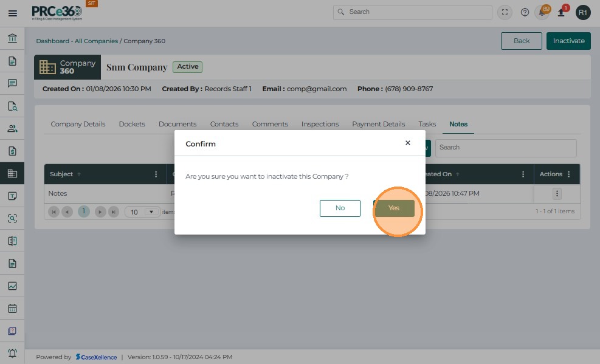
Task: Open the hamburger navigation menu
Action: 13,13
